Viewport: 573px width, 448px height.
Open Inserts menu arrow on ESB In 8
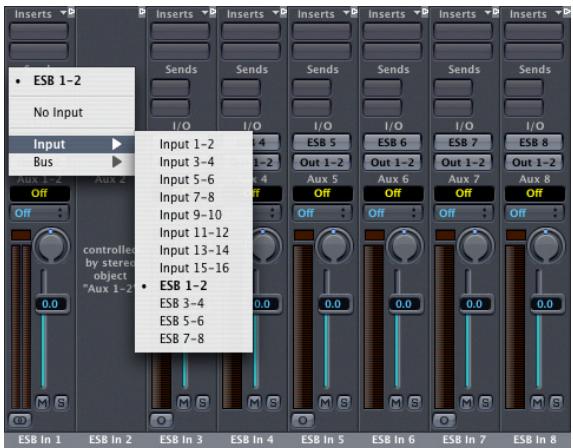[x=558, y=13]
